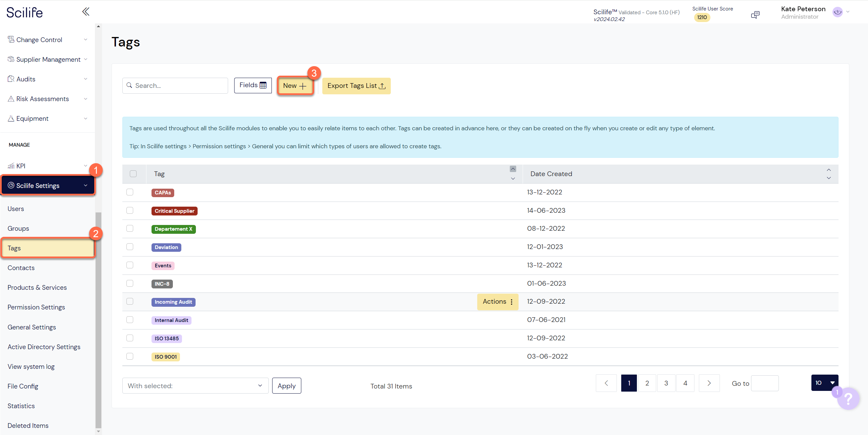The image size is (868, 435).
Task: Expand Supplier Management chevron
Action: coord(85,59)
